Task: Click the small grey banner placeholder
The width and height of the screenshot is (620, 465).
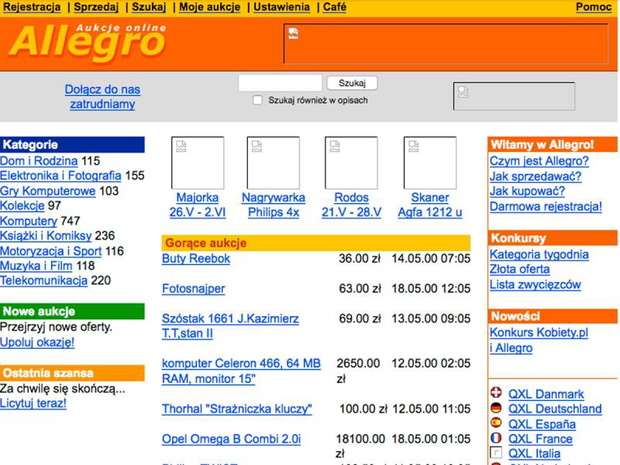Action: pyautogui.click(x=514, y=96)
